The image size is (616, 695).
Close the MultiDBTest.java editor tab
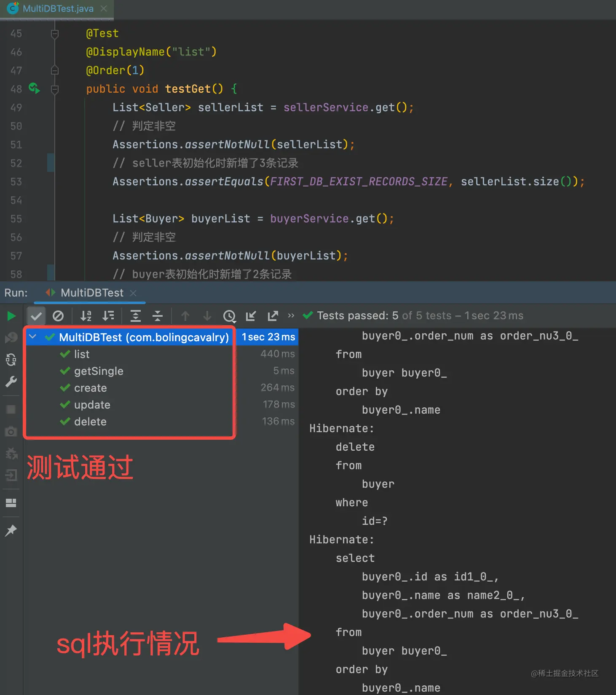pos(104,9)
